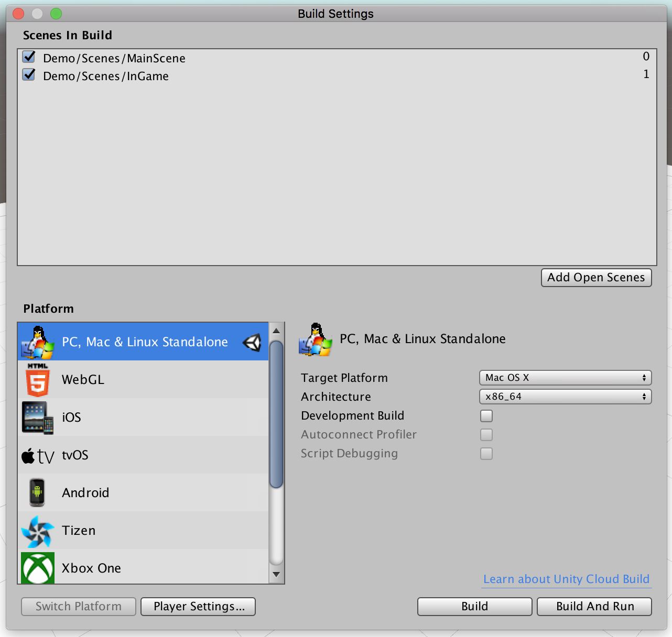This screenshot has height=637, width=672.
Task: Click the large platform icon beside the right panel title
Action: pos(316,339)
